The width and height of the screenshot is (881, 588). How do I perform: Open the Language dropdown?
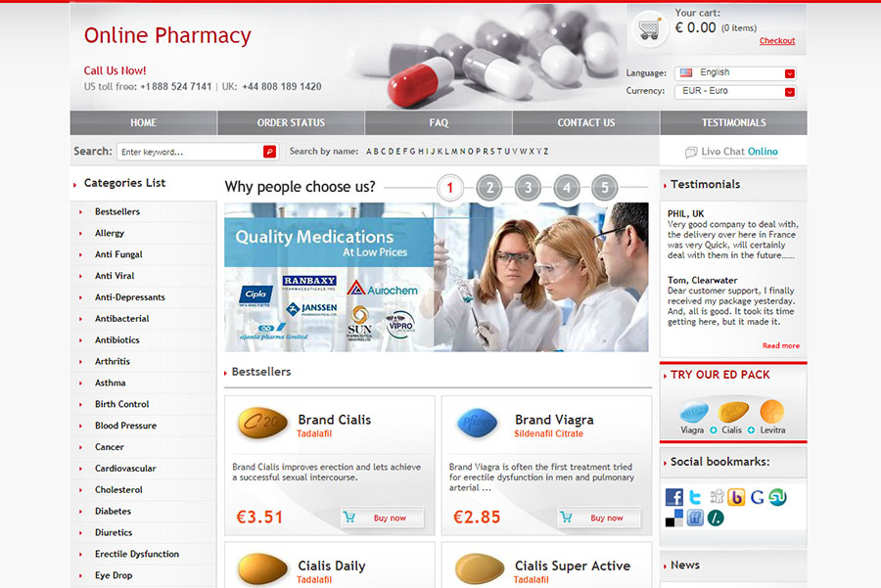click(735, 73)
